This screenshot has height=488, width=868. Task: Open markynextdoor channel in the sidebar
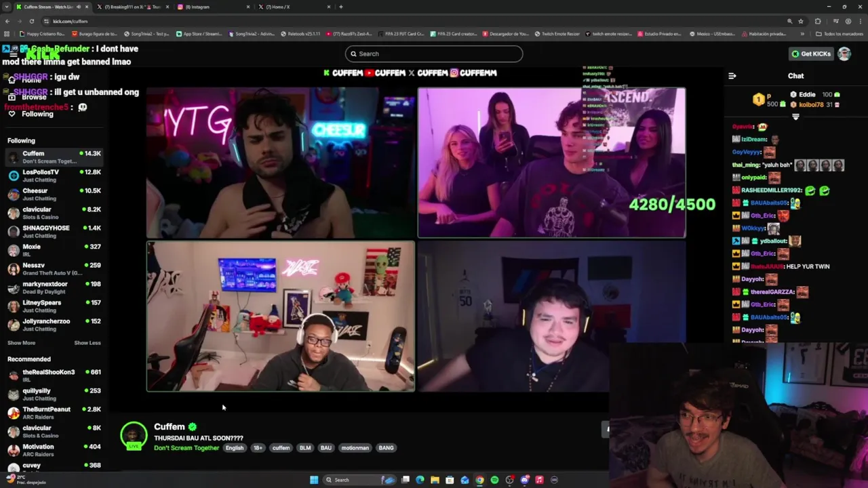pyautogui.click(x=54, y=287)
